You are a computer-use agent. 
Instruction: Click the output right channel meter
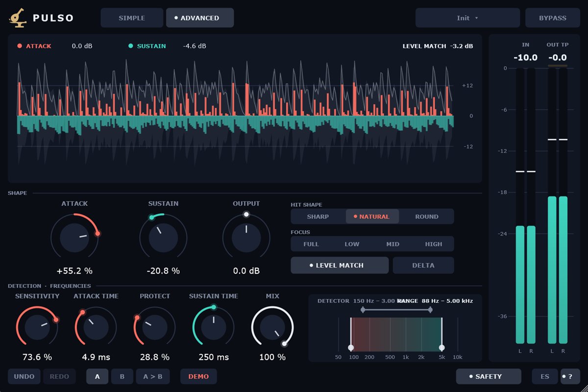tap(563, 206)
